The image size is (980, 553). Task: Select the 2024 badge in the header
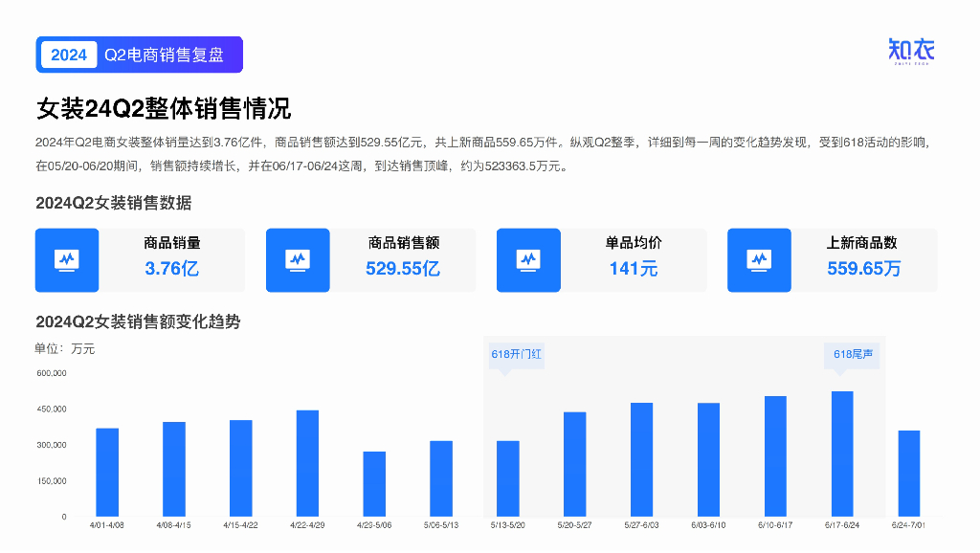(x=69, y=55)
